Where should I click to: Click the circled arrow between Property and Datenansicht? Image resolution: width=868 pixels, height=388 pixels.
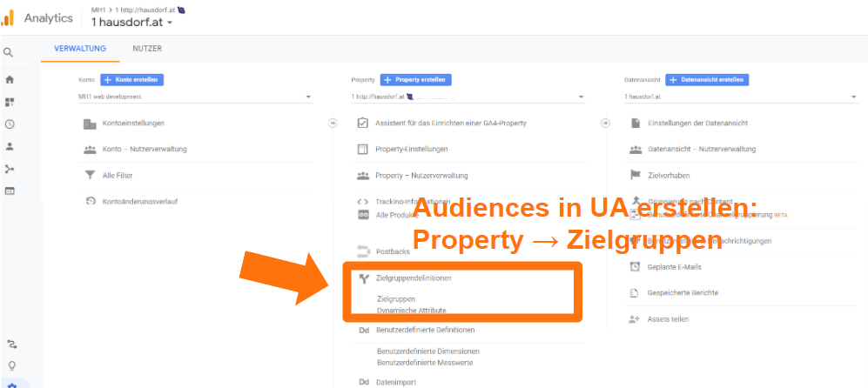[x=605, y=123]
